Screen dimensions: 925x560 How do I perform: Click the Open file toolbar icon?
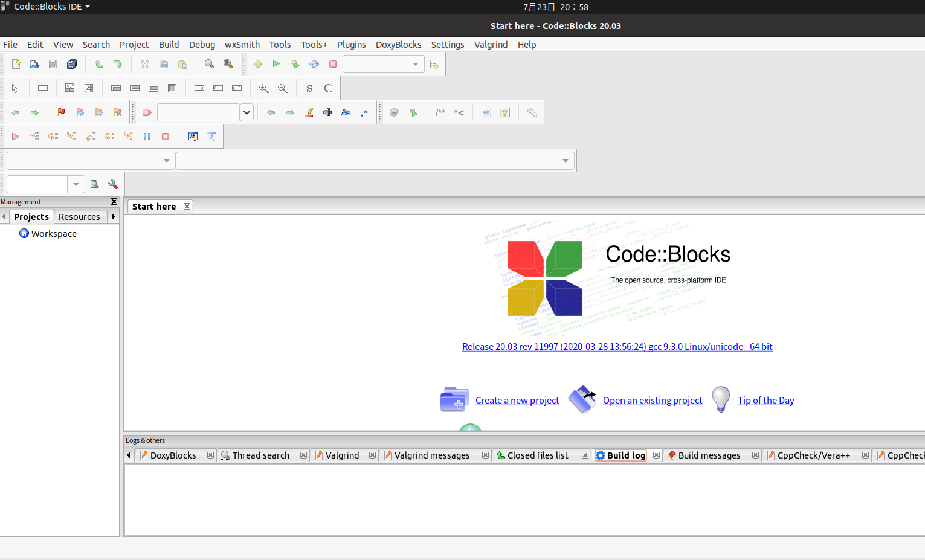tap(34, 64)
